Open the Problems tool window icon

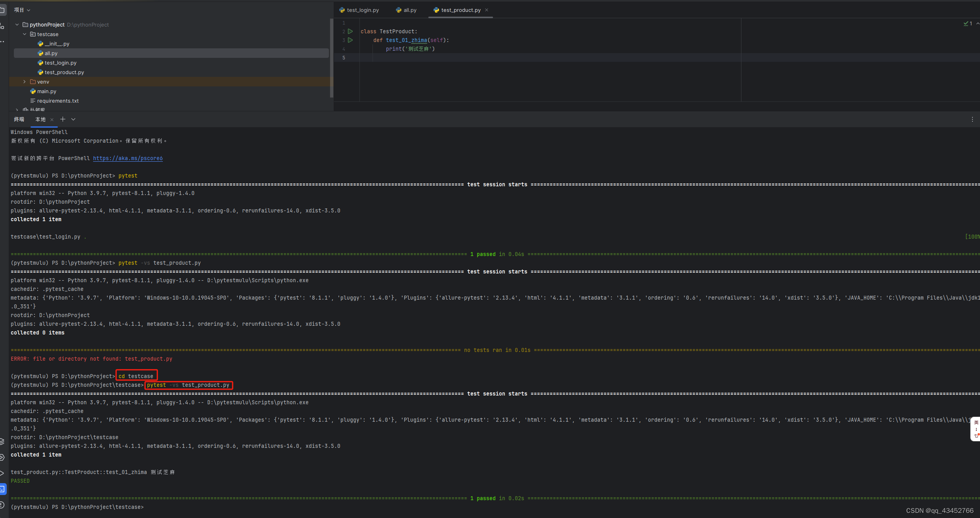(2, 505)
